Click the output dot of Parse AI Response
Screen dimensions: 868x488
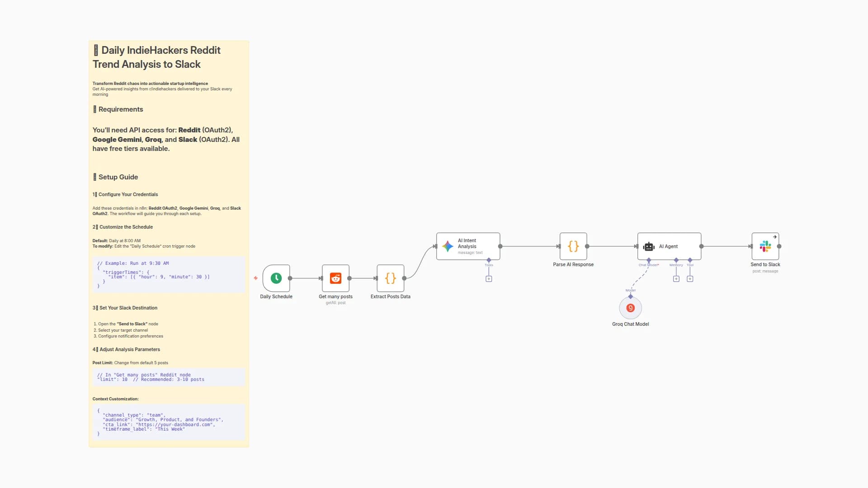(x=587, y=246)
